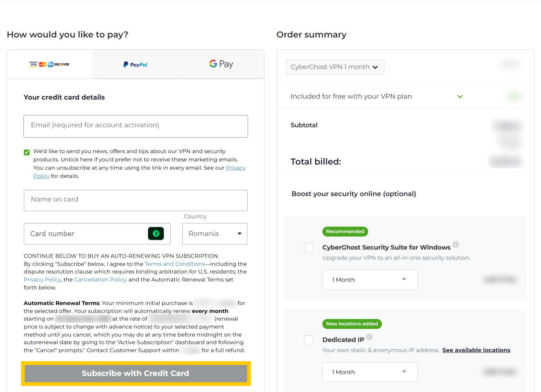This screenshot has height=392, width=541.
Task: Click the Discover card logo
Action: click(x=61, y=64)
